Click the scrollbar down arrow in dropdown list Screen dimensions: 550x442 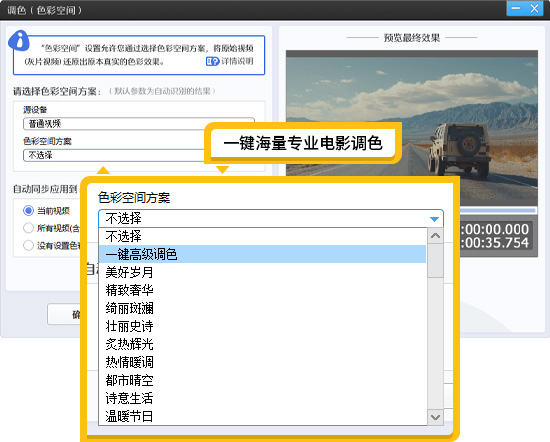click(x=435, y=417)
